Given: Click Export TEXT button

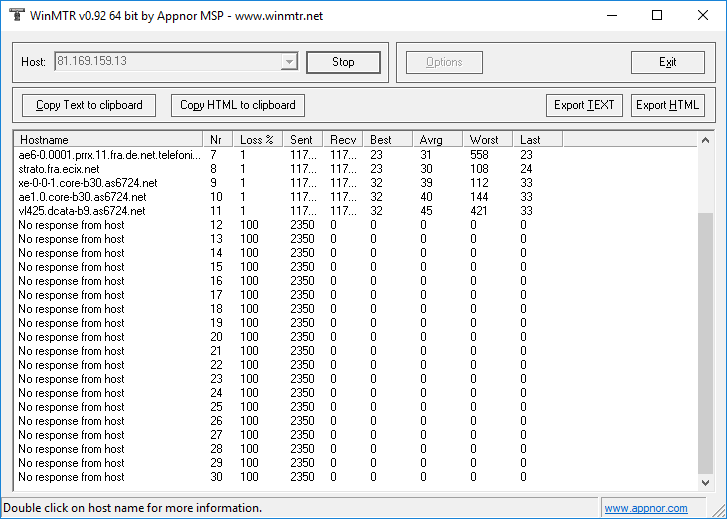Looking at the screenshot, I should click(x=585, y=105).
